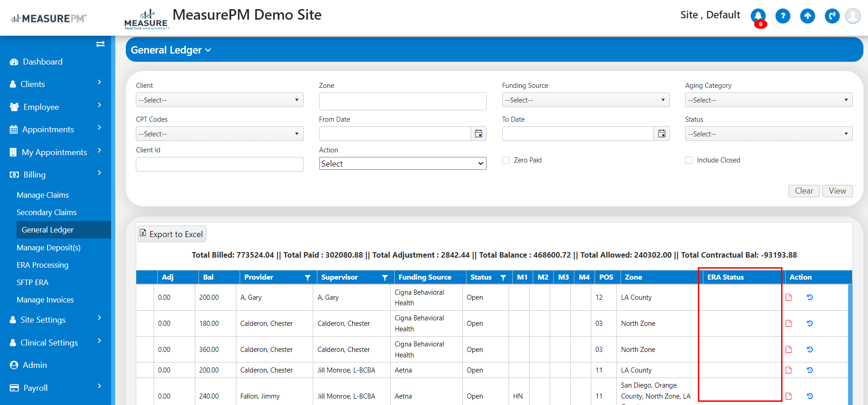
Task: Open Manage Invoices page
Action: (x=45, y=300)
